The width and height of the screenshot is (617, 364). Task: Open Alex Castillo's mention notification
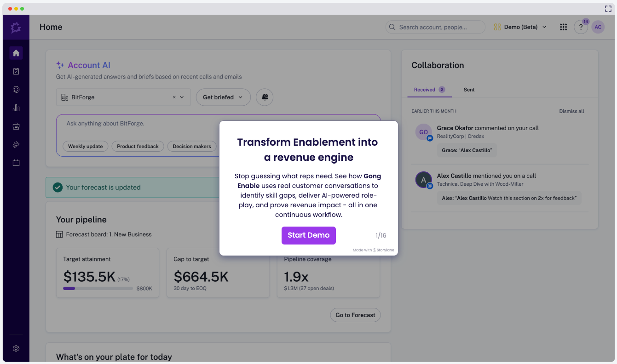click(500, 188)
